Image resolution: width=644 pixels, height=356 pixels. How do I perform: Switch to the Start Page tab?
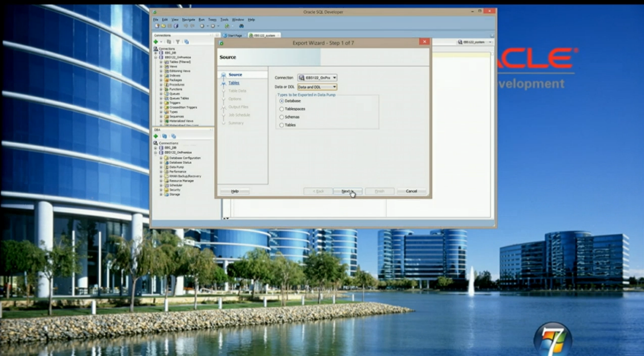point(233,36)
